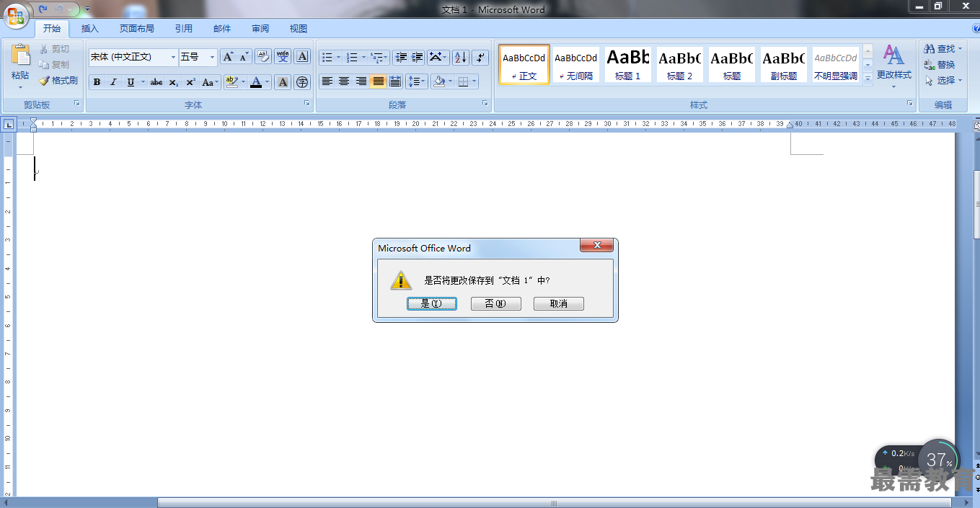Apply font color A swatch

[x=256, y=82]
